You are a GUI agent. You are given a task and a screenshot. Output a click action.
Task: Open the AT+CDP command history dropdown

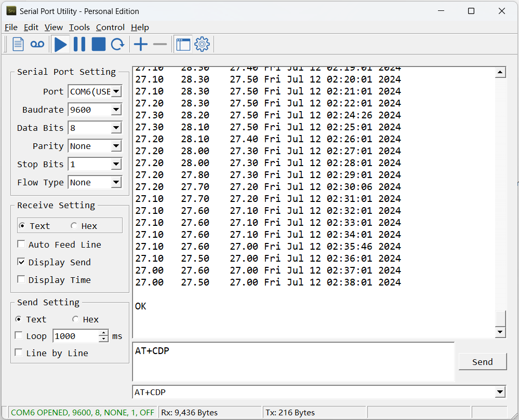pos(500,392)
